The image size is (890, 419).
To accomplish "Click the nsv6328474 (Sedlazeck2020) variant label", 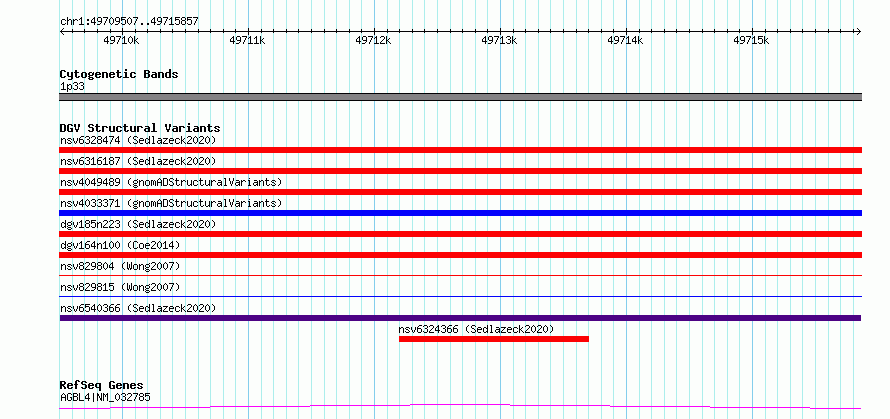I will (x=138, y=140).
